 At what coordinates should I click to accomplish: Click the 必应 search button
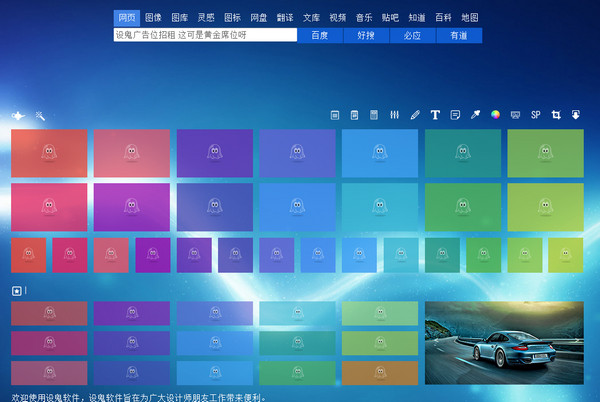tap(412, 35)
